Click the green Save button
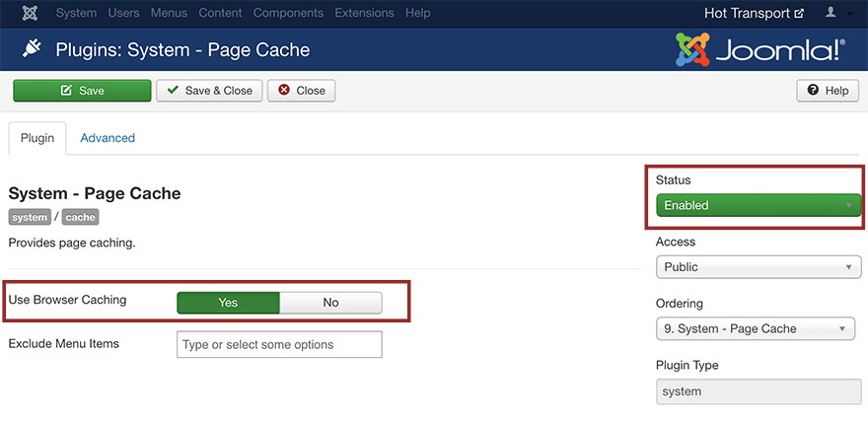Viewport: 868px width, 422px height. 81,91
